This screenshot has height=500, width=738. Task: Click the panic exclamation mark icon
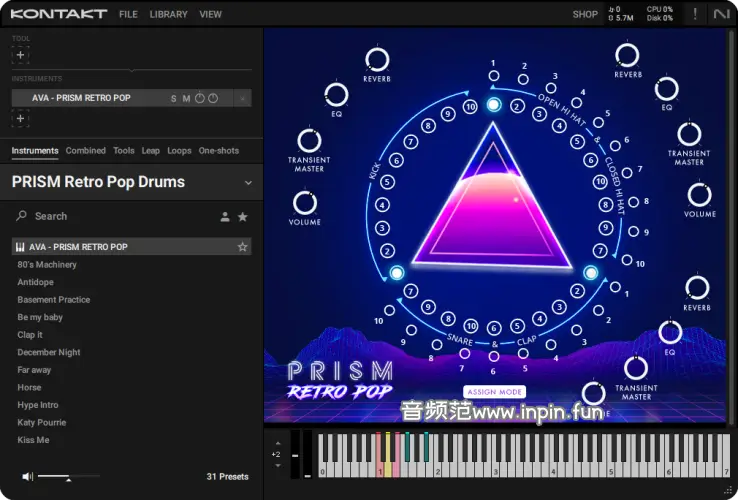pyautogui.click(x=695, y=14)
